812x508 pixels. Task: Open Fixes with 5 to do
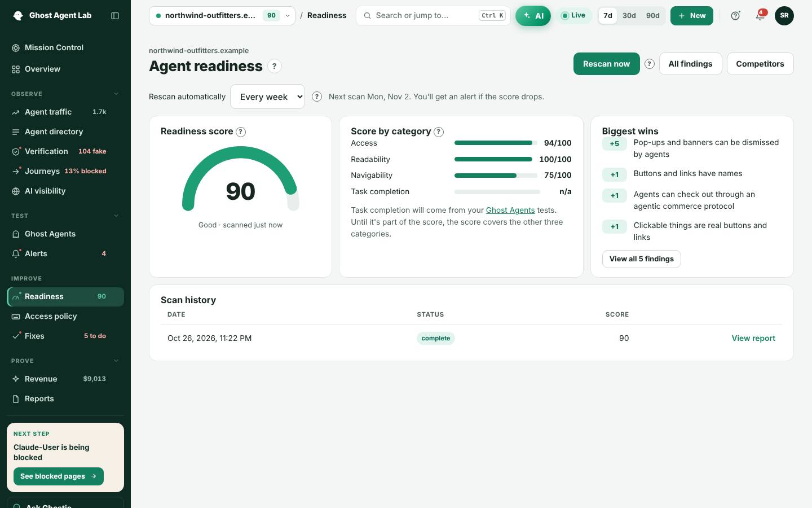pyautogui.click(x=65, y=336)
